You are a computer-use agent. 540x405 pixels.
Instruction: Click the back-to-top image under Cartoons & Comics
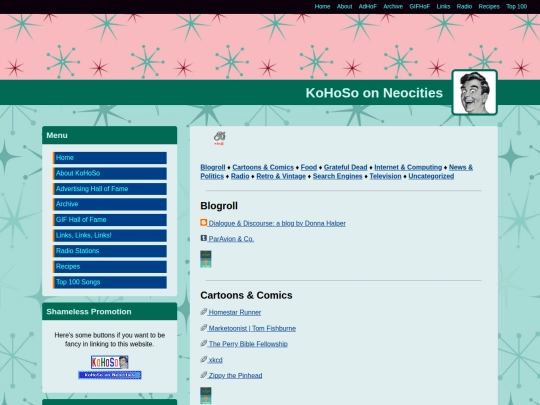(206, 396)
